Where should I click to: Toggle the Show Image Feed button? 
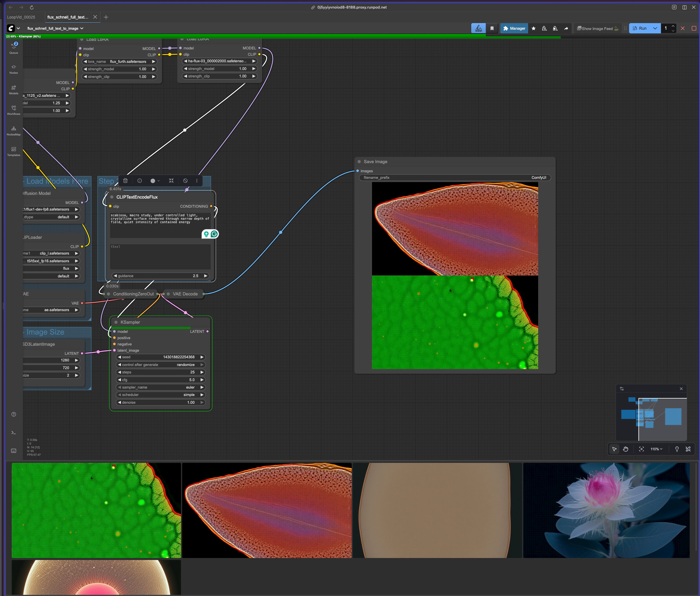pyautogui.click(x=598, y=28)
